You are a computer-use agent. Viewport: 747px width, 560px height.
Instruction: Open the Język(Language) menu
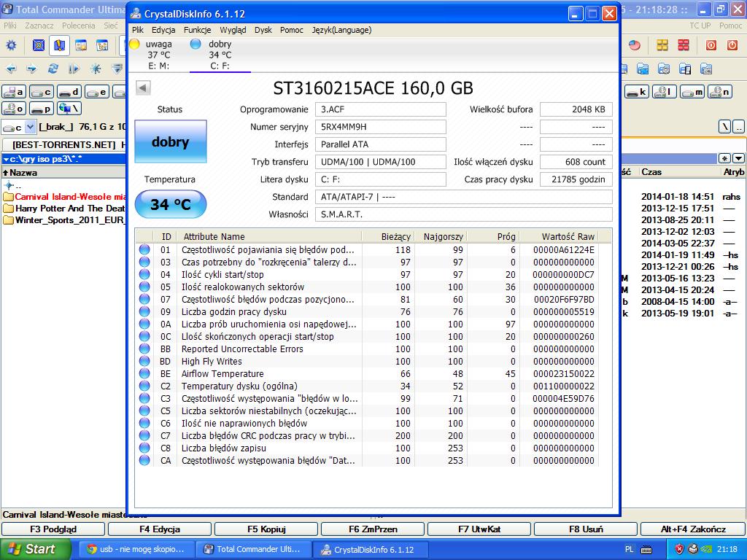341,30
